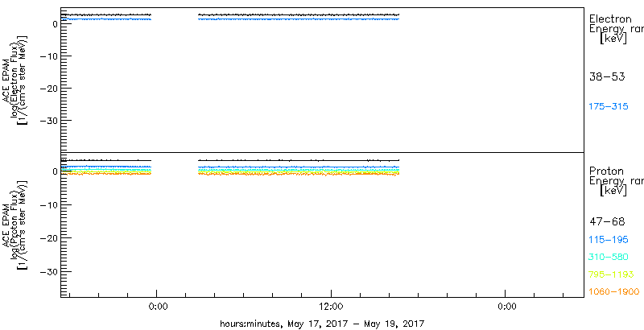Click the -10 tick label on proton panel
Image resolution: width=644 pixels, height=330 pixels.
click(48, 204)
